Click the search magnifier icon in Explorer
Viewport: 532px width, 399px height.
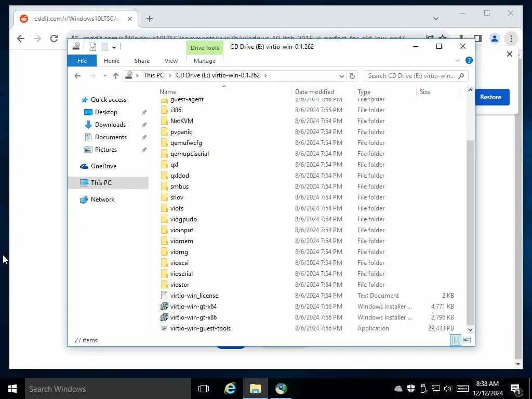coord(461,76)
